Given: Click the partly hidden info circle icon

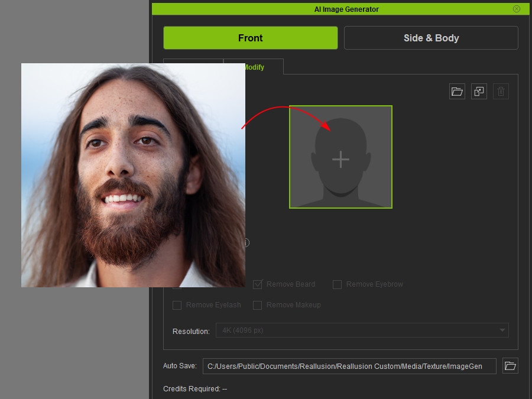Looking at the screenshot, I should (247, 242).
